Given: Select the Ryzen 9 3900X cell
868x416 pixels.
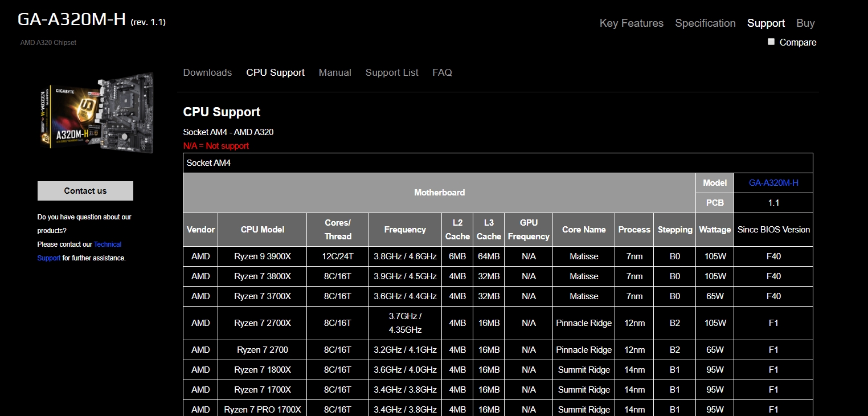Looking at the screenshot, I should pyautogui.click(x=262, y=256).
